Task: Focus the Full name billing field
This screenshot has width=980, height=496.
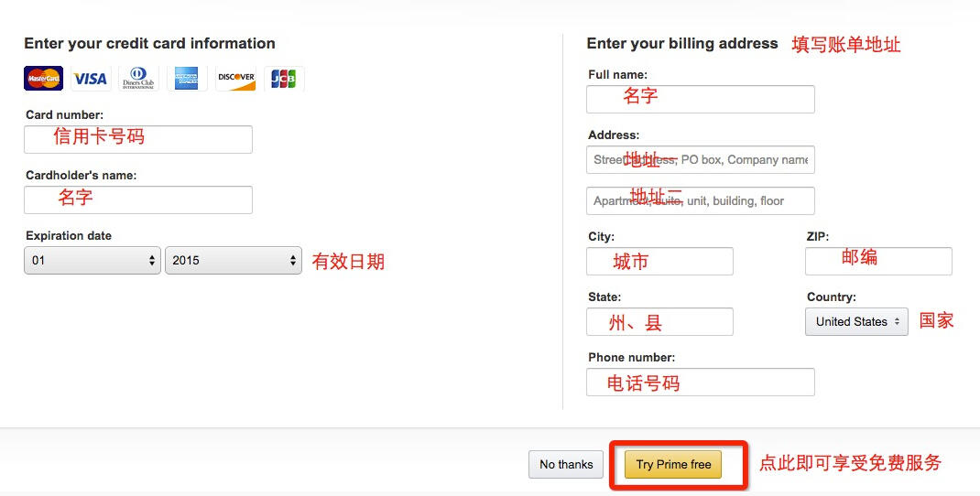Action: pyautogui.click(x=701, y=100)
